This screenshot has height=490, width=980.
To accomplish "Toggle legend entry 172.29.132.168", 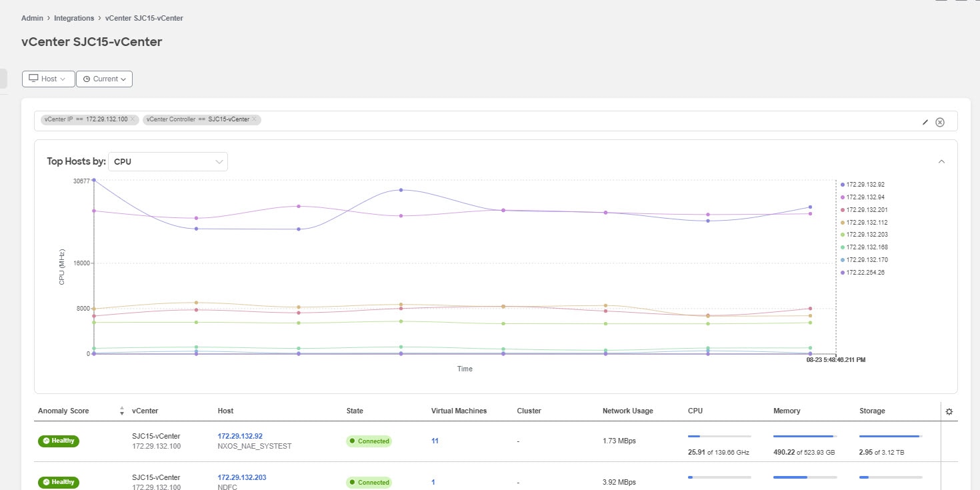I will [x=865, y=247].
